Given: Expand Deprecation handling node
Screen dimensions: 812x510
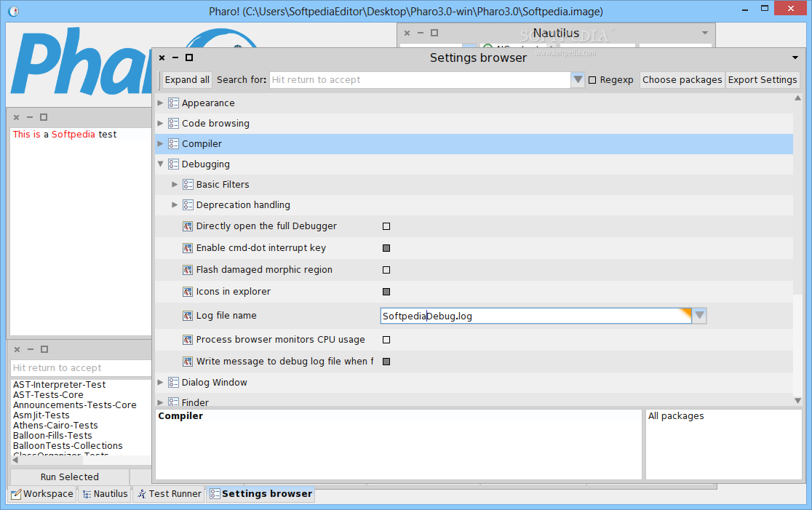Looking at the screenshot, I should [175, 205].
